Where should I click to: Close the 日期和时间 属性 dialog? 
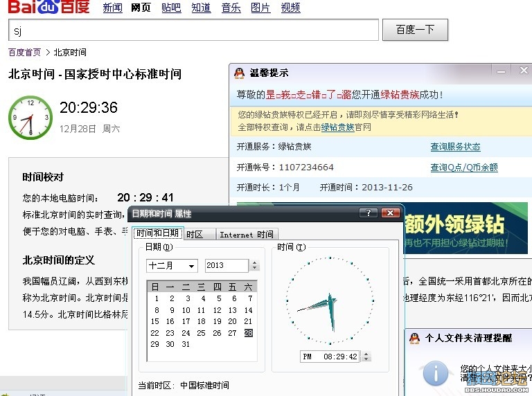click(390, 213)
